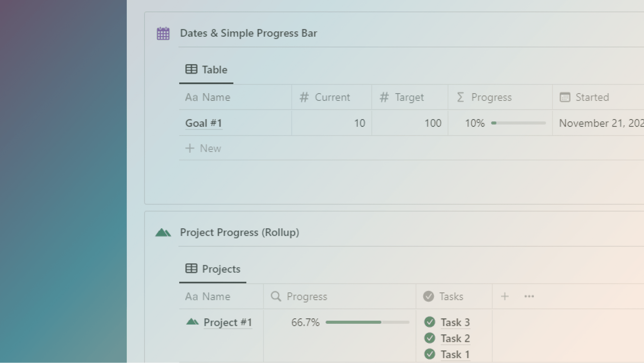Click the + New row button
The image size is (644, 363).
(x=203, y=148)
